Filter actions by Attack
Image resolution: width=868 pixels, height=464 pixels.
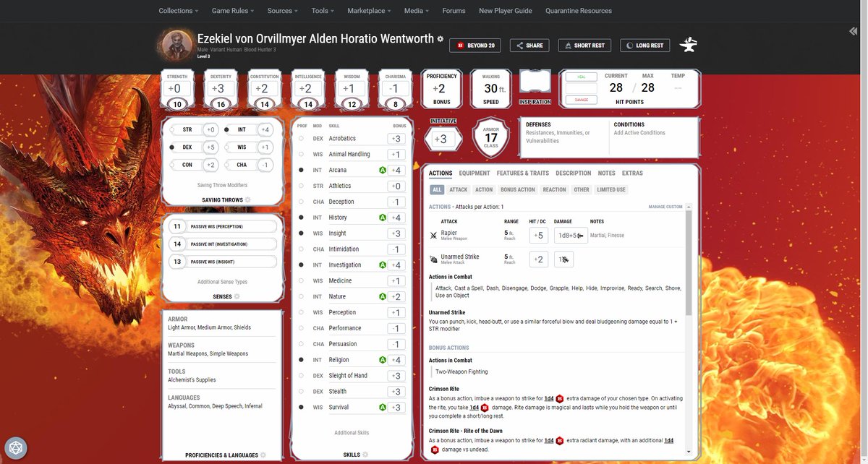[x=459, y=190]
